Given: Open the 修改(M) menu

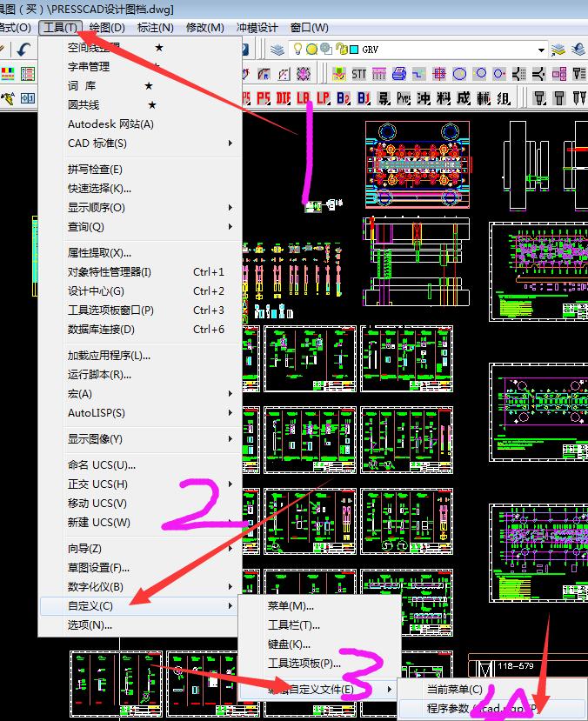Looking at the screenshot, I should (205, 28).
